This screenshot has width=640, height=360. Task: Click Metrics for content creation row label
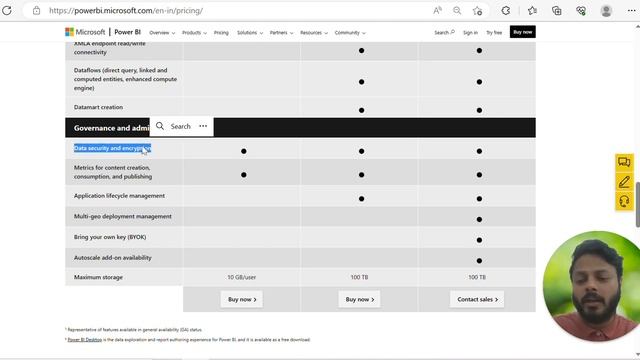[113, 172]
